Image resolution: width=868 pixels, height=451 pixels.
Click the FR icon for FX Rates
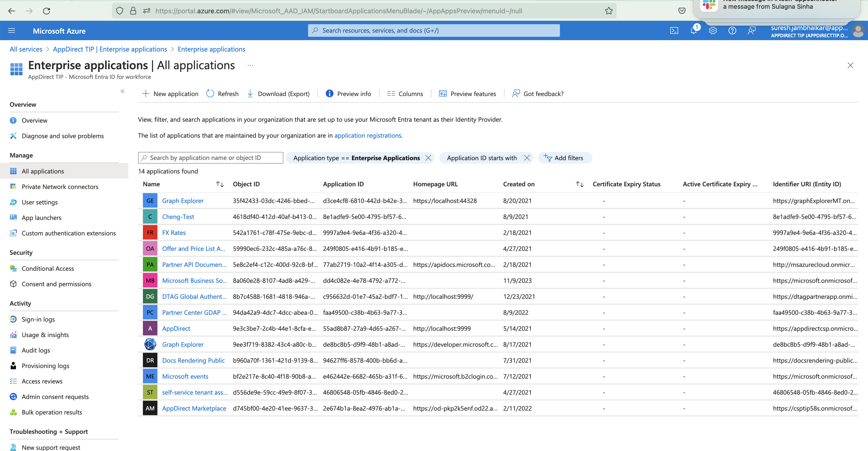click(150, 233)
